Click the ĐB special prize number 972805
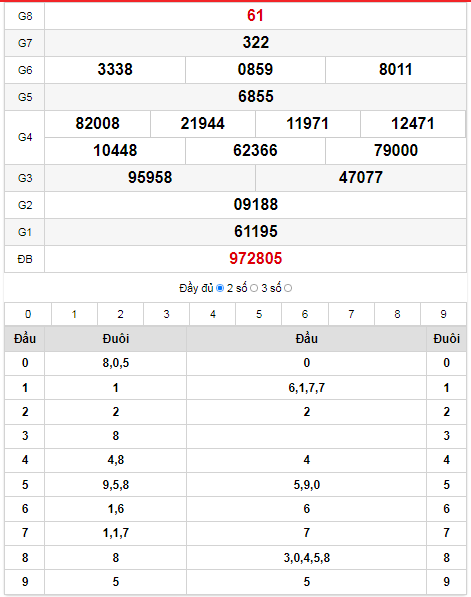 tap(255, 259)
